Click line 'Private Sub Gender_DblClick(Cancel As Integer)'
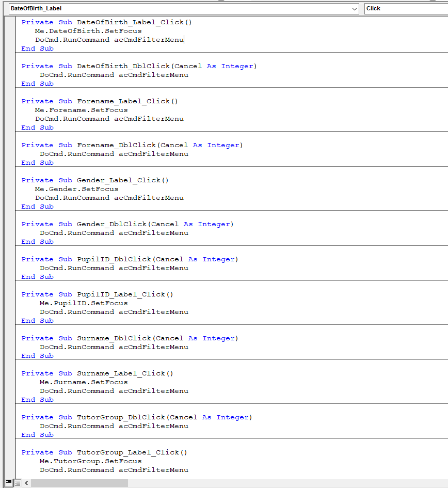The height and width of the screenshot is (488, 448). click(x=127, y=225)
